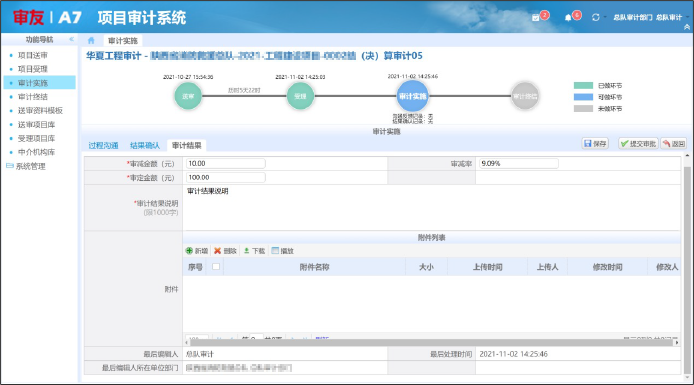Open the home icon tab
Image resolution: width=694 pixels, height=385 pixels.
[91, 40]
